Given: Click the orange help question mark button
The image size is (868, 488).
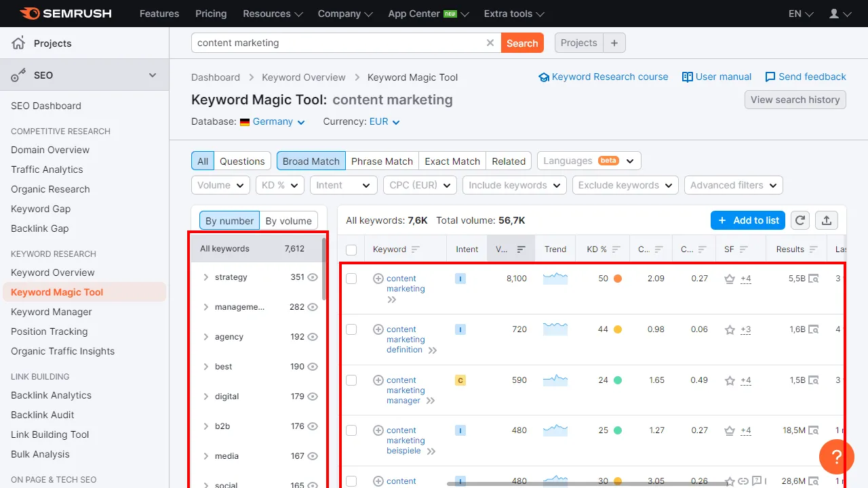Looking at the screenshot, I should (837, 457).
